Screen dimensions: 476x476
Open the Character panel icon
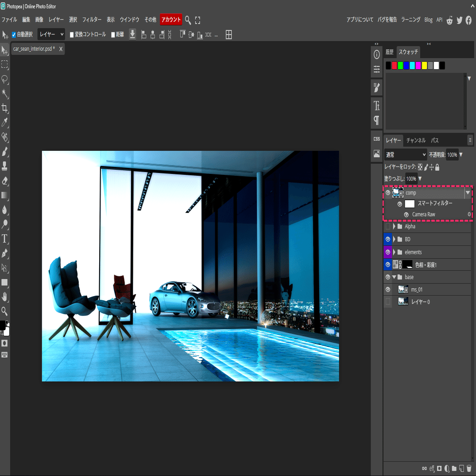point(376,106)
